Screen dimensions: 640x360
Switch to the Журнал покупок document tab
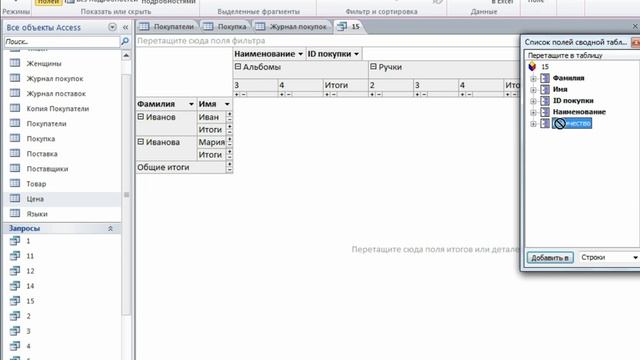(292, 27)
